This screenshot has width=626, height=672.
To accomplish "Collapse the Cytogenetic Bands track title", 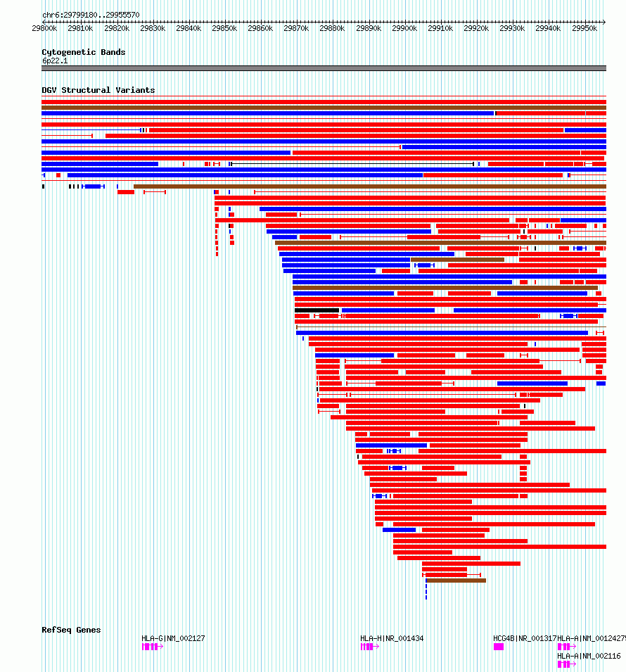I will click(84, 52).
